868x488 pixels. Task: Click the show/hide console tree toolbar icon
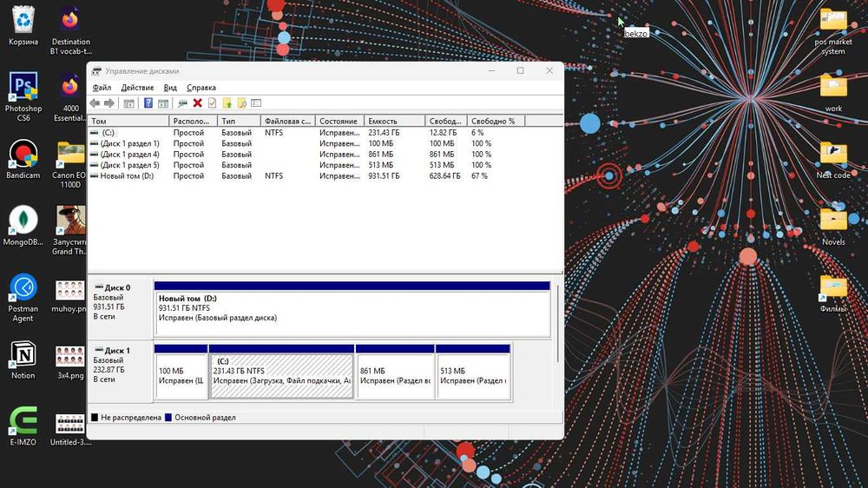point(129,103)
